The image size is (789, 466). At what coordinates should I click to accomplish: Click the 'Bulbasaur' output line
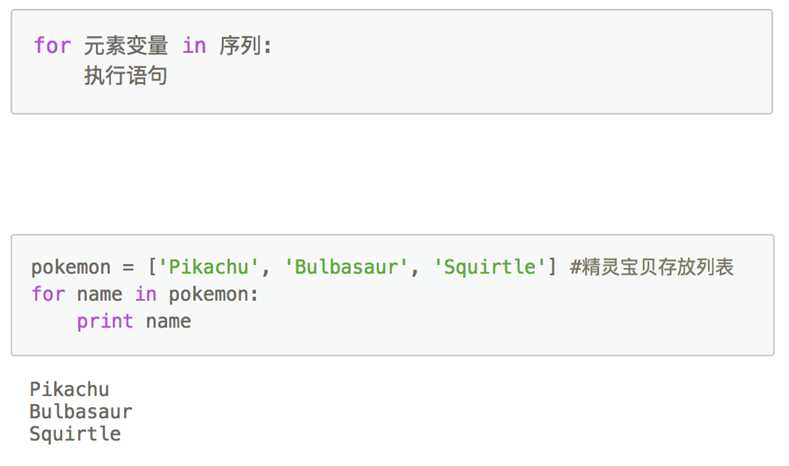coord(81,411)
